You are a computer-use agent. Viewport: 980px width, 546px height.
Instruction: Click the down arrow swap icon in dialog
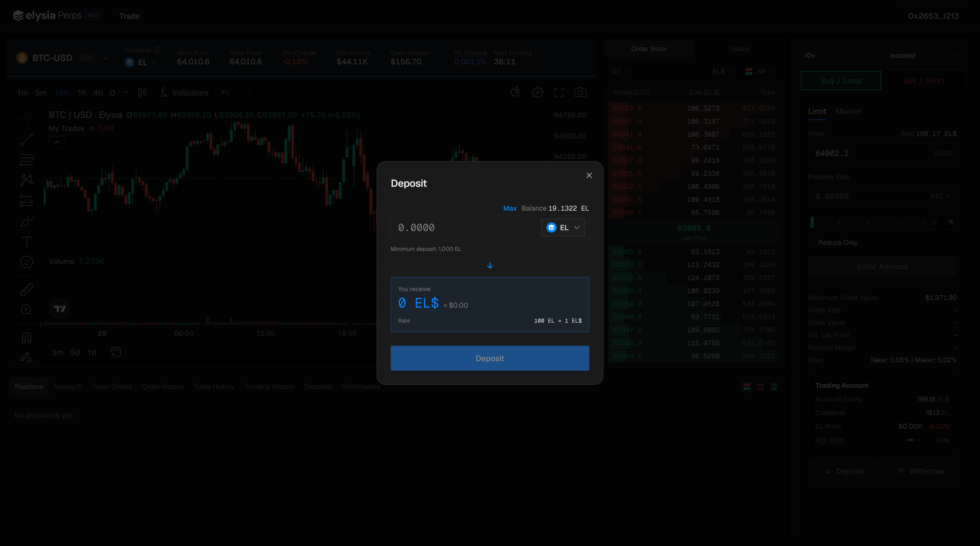coord(490,265)
